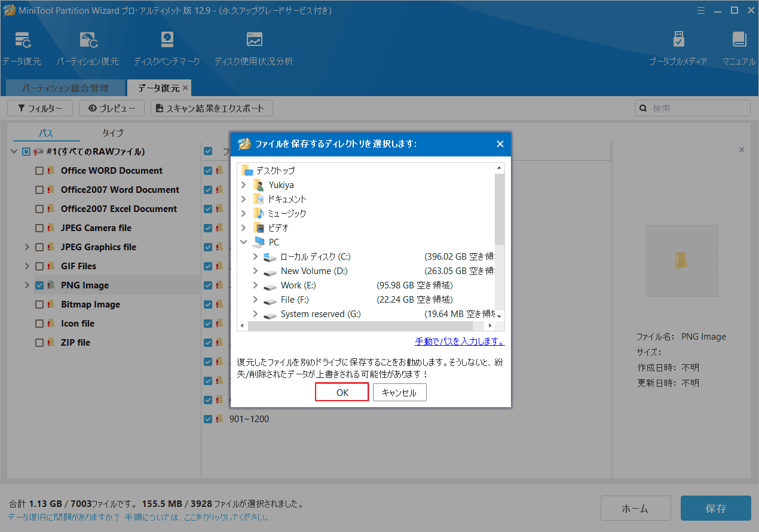The height and width of the screenshot is (532, 759).
Task: Launch Disk Benchmark (ディスクベンチマーク) icon
Action: click(167, 40)
